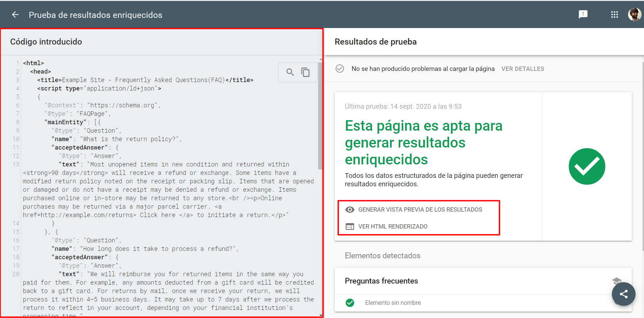Click the rendered HTML icon
The width and height of the screenshot is (644, 318).
[x=350, y=227]
